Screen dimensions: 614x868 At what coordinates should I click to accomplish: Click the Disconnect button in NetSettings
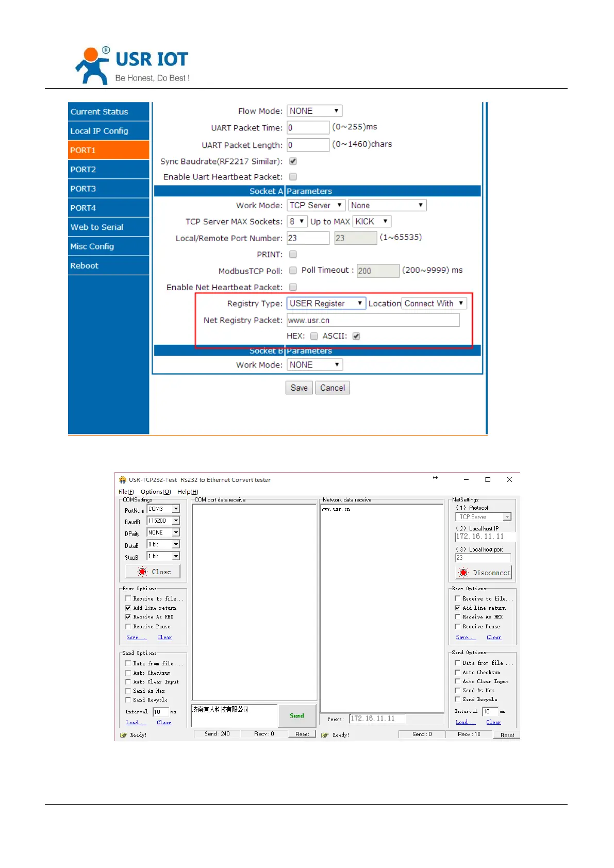pyautogui.click(x=484, y=573)
